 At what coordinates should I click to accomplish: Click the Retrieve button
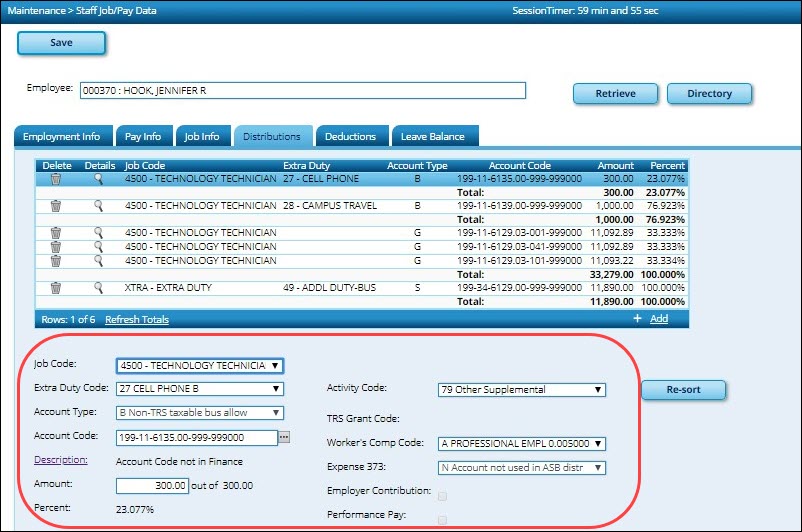click(x=615, y=94)
